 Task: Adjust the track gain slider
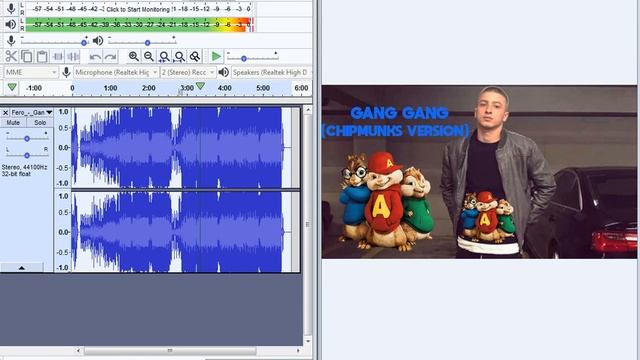[27, 138]
